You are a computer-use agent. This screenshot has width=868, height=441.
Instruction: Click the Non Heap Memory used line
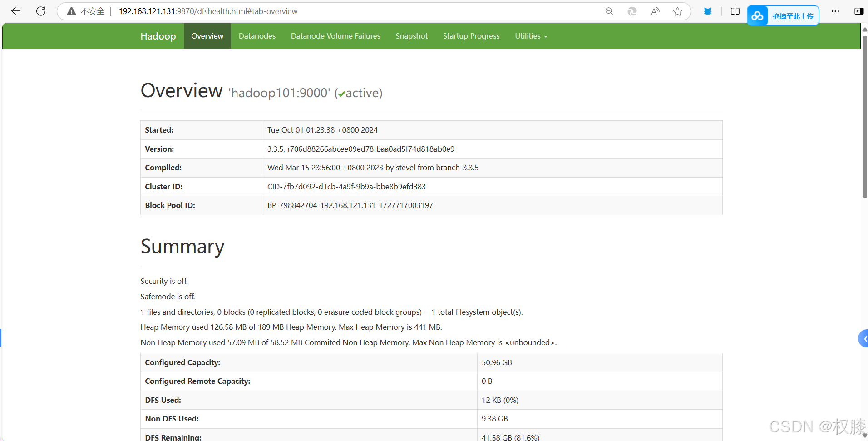click(348, 342)
